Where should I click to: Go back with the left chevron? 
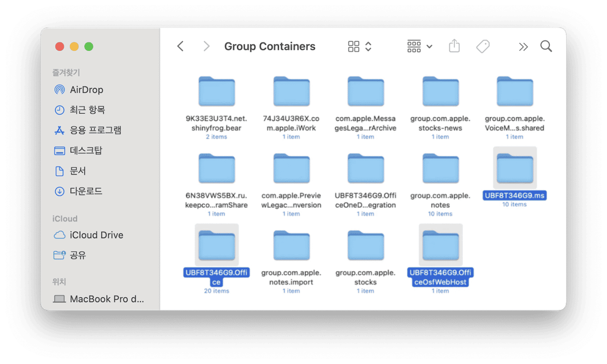[180, 46]
